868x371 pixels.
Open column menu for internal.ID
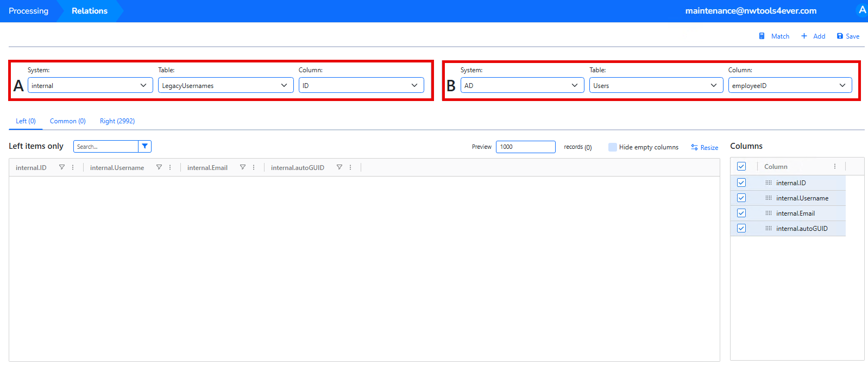[x=73, y=167]
